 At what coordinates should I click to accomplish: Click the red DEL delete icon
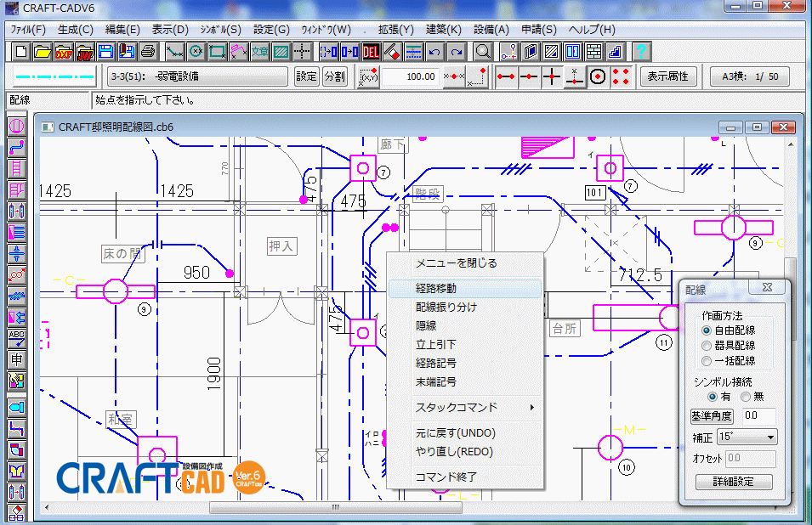371,52
